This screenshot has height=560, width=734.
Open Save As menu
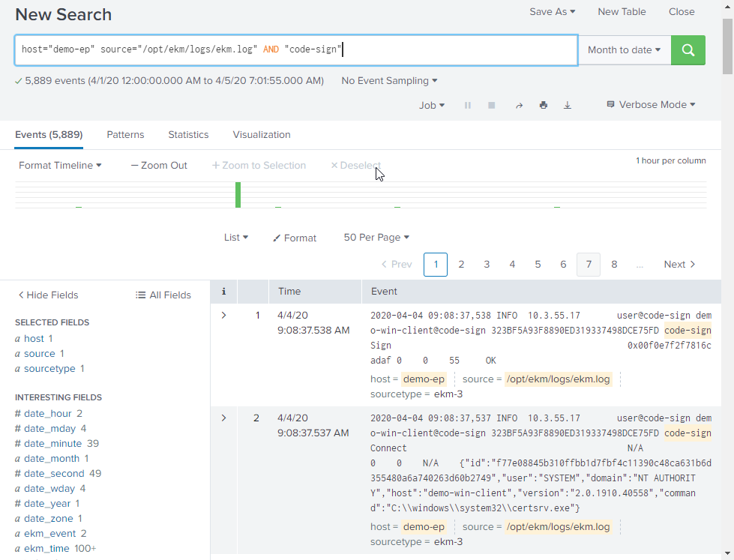[552, 12]
